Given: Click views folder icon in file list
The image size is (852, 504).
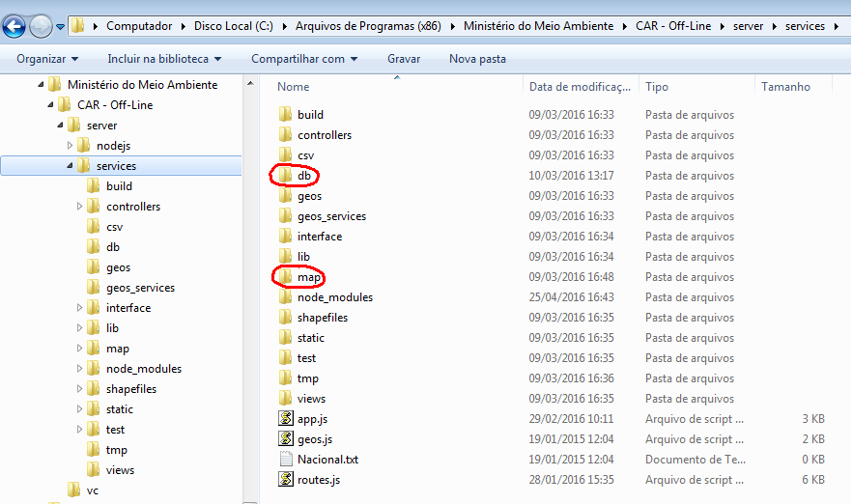Looking at the screenshot, I should click(x=285, y=398).
